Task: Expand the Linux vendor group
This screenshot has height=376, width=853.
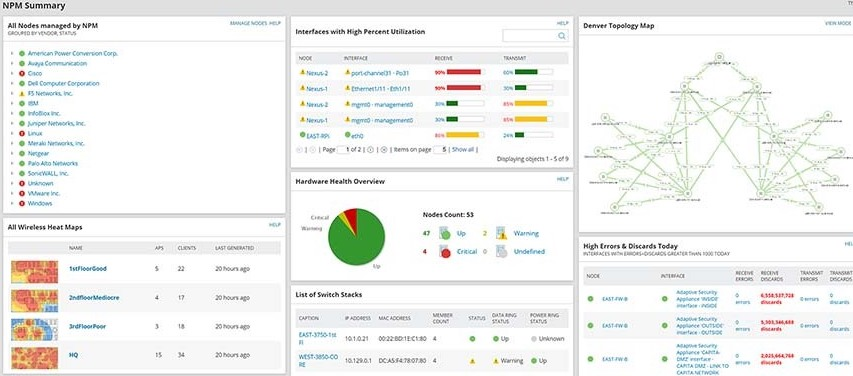Action: coord(12,133)
